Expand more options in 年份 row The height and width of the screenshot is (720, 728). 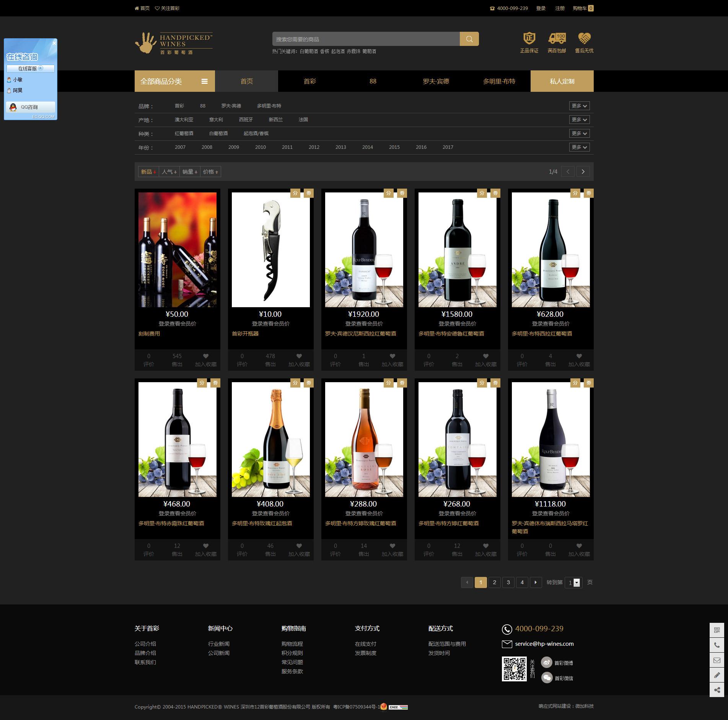[x=579, y=147]
